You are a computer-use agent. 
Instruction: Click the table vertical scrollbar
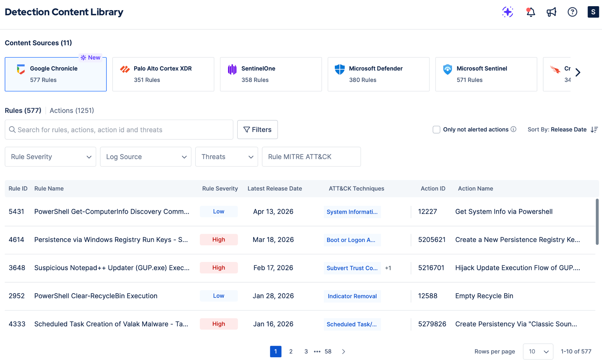597,222
